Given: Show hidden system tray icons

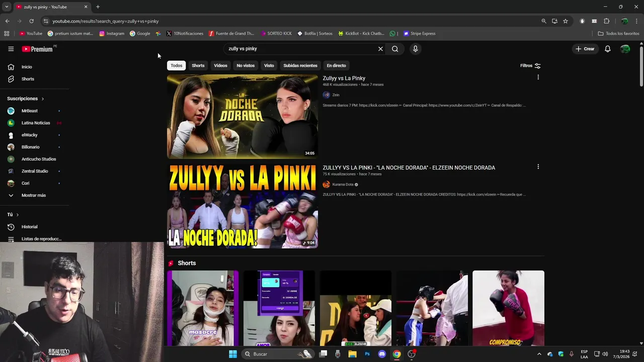Looking at the screenshot, I should (539, 354).
